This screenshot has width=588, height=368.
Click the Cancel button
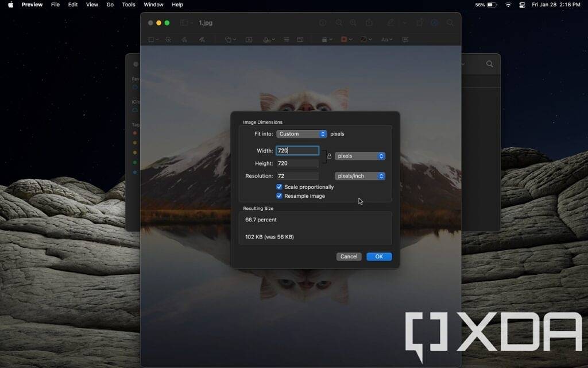349,256
